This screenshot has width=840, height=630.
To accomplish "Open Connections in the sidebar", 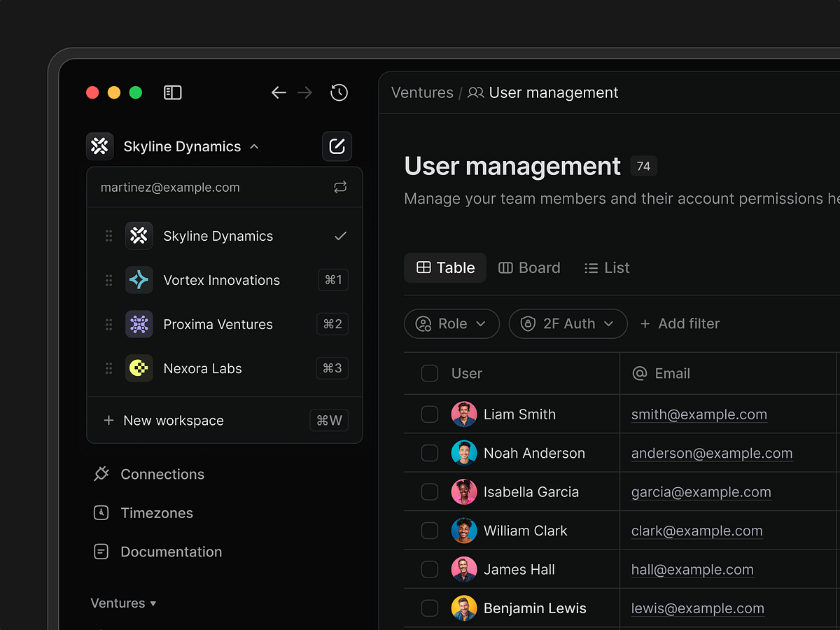I will point(148,474).
